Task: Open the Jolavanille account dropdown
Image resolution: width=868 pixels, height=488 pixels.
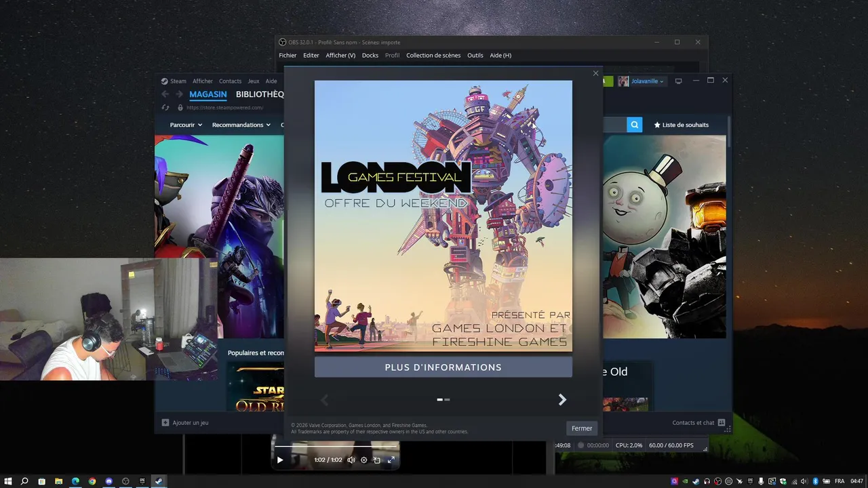Action: pyautogui.click(x=648, y=81)
